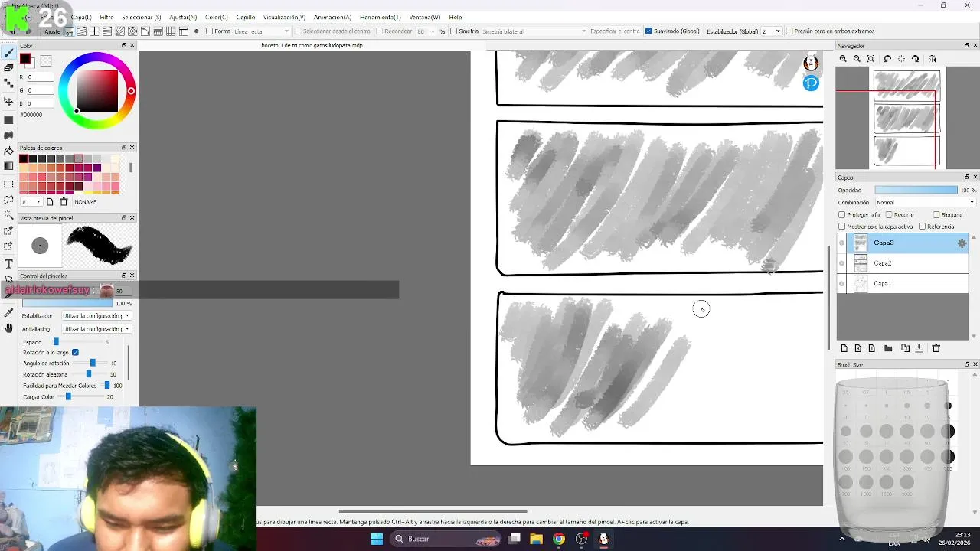The width and height of the screenshot is (980, 551).
Task: Toggle visibility of Capa1 layer
Action: pos(842,284)
